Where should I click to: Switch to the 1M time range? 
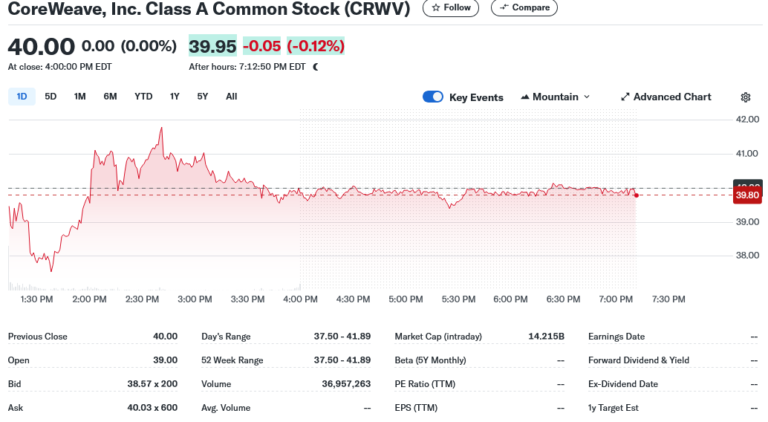[x=80, y=96]
